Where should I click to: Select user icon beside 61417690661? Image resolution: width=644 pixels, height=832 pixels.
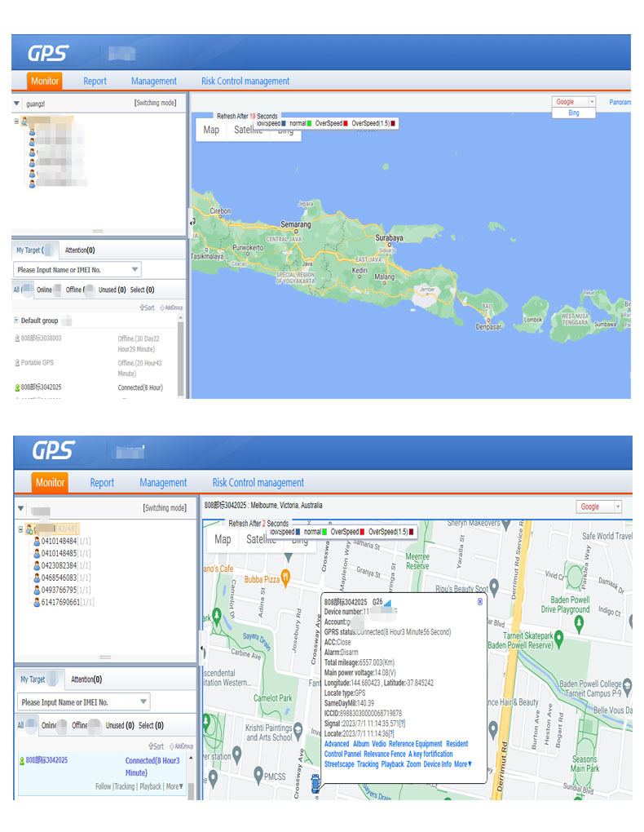tap(37, 602)
